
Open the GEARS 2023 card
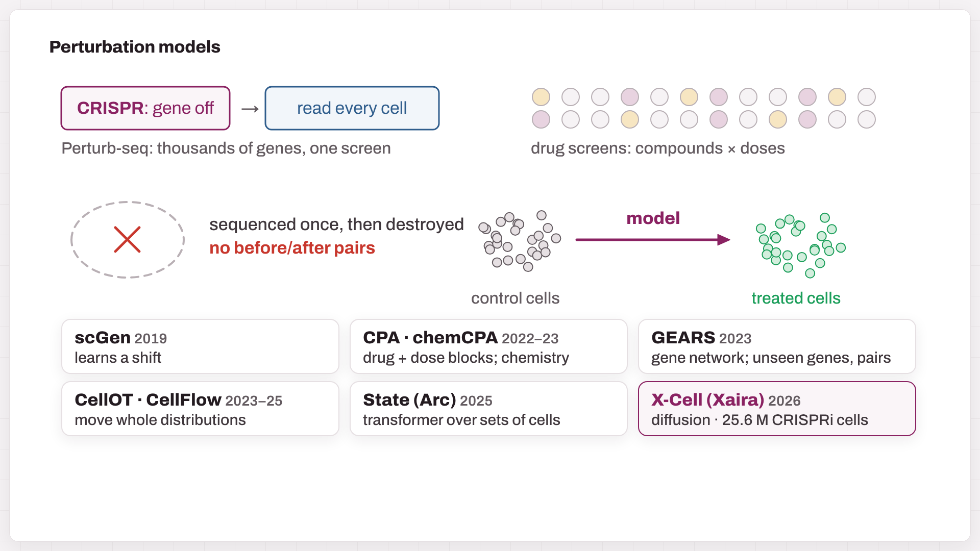click(777, 346)
